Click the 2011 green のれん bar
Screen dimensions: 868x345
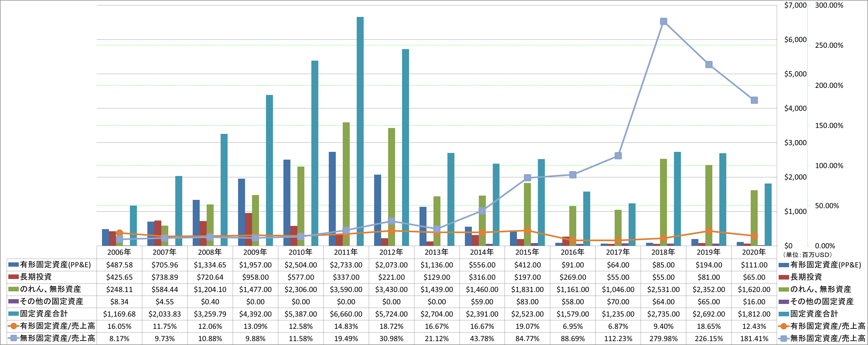(x=346, y=184)
